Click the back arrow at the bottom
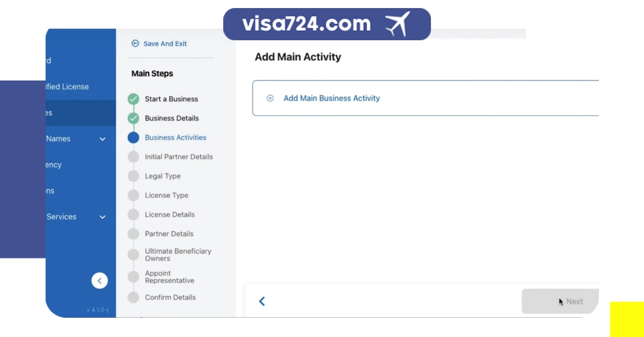Image resolution: width=644 pixels, height=337 pixels. point(262,302)
